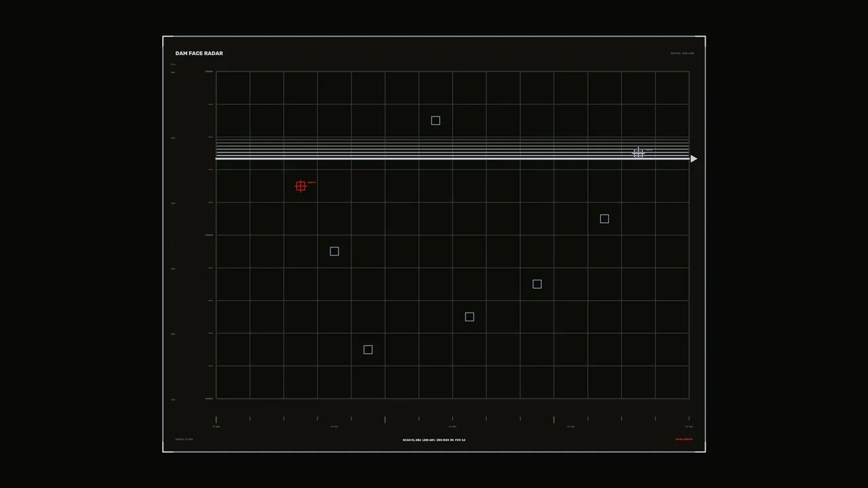Click the OBS BOX 3N status readout

(x=445, y=440)
